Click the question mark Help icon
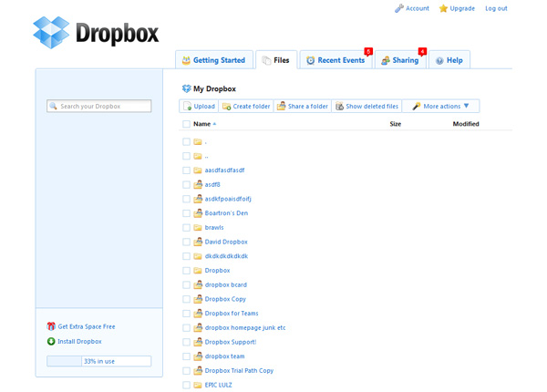547x392 pixels. [439, 61]
